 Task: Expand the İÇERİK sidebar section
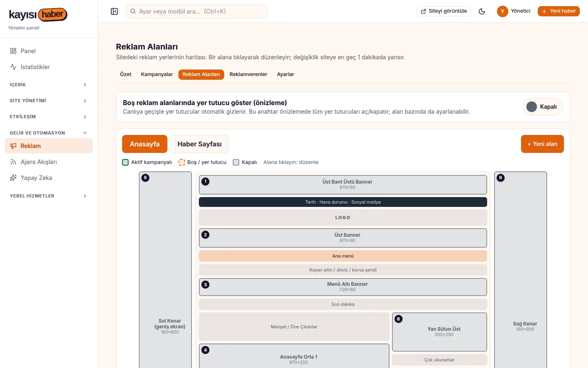coord(49,85)
